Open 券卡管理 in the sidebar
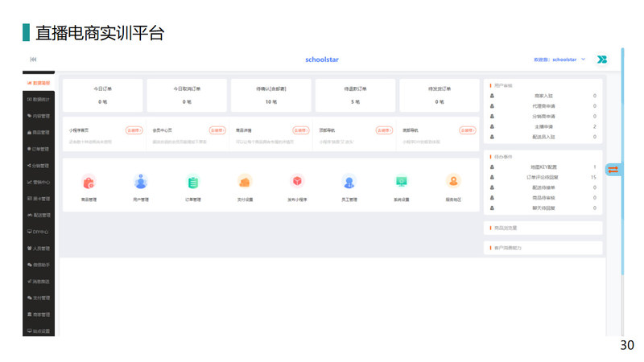Screen dimensions: 644x362 [39, 199]
